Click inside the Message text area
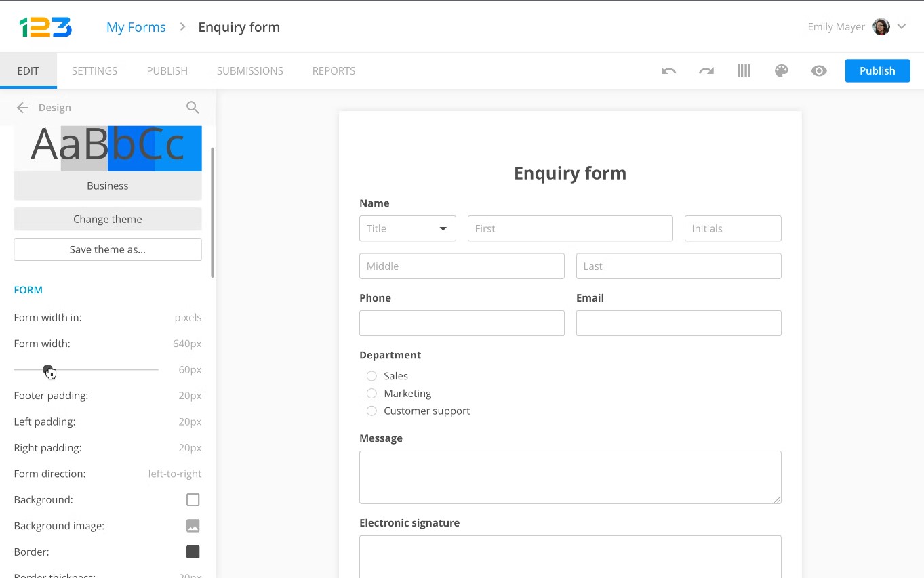924x578 pixels. [x=569, y=476]
